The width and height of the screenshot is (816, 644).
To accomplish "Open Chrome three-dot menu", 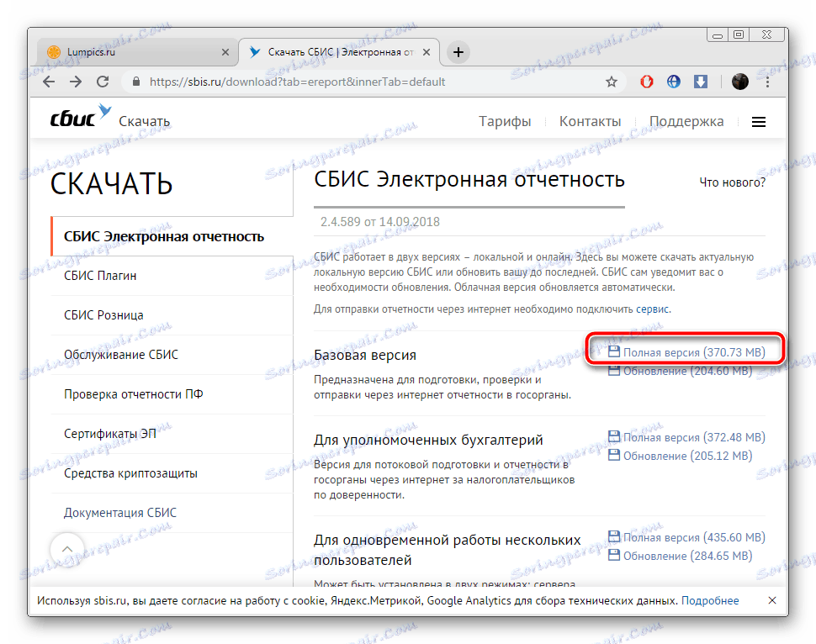I will (x=767, y=82).
